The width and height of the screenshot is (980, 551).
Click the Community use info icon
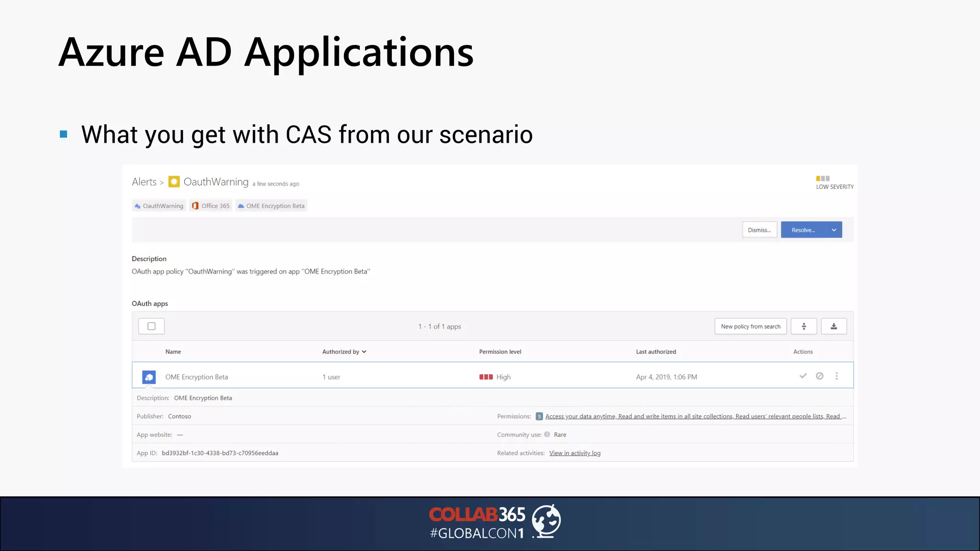point(547,434)
